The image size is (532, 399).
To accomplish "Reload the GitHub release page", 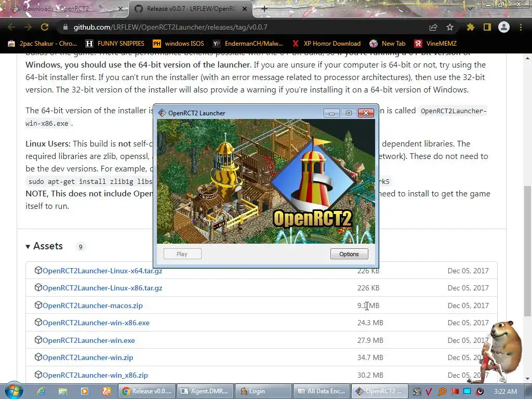I will [45, 27].
